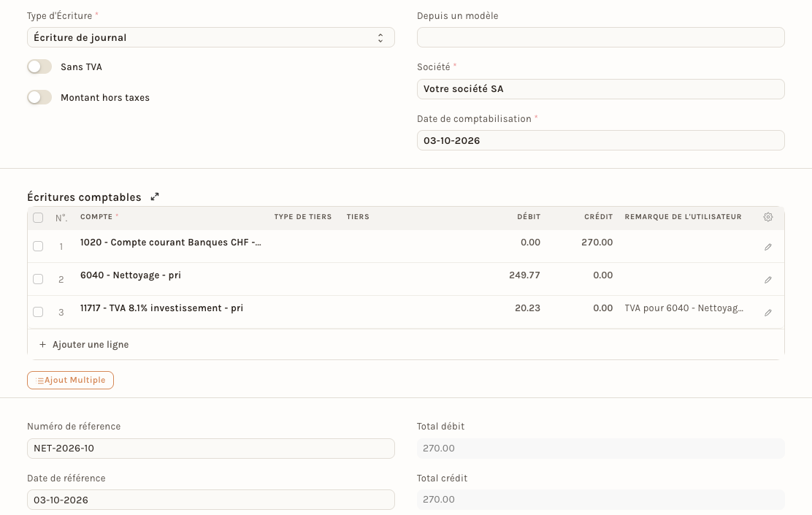Click the 0.00 debit cell in row 1

pyautogui.click(x=530, y=243)
